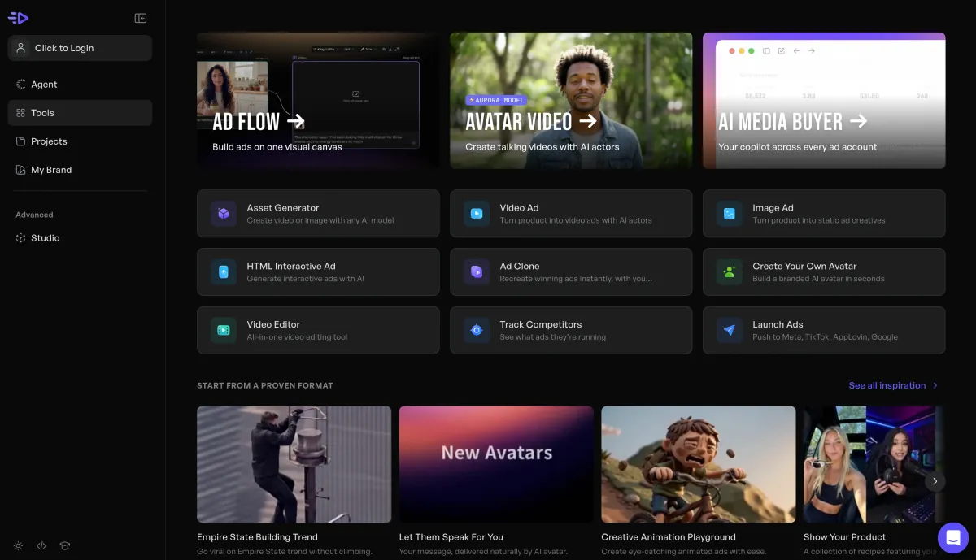
Task: Open the AI Media Buyer banner card
Action: click(x=824, y=101)
